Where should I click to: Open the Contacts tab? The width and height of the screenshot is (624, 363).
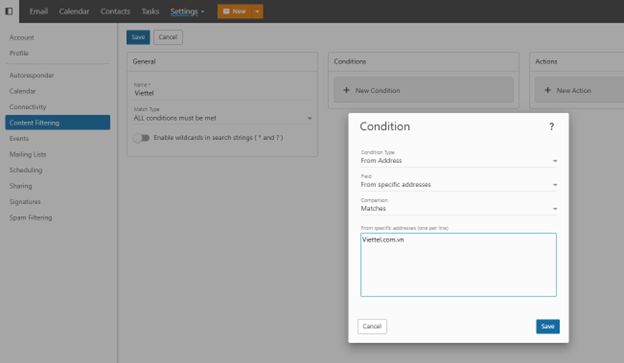tap(115, 12)
